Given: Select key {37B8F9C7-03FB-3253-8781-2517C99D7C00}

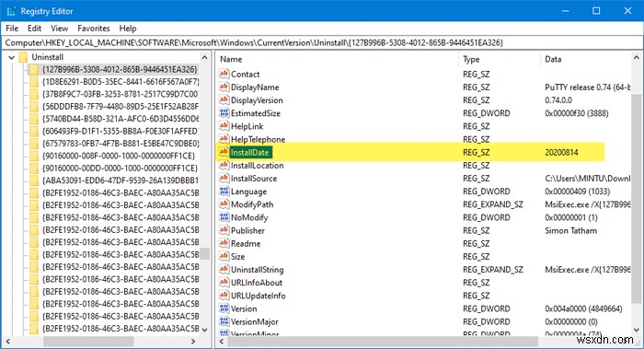Looking at the screenshot, I should 121,94.
